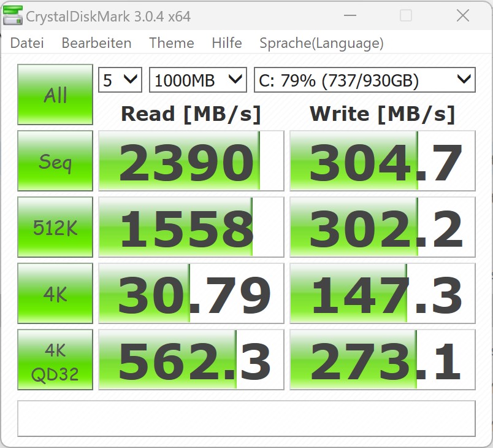Image resolution: width=493 pixels, height=448 pixels.
Task: Select the 512K write result 302.2
Action: tap(383, 227)
